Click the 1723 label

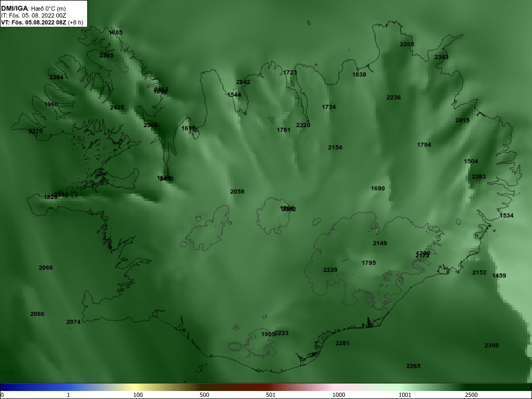[x=290, y=72]
